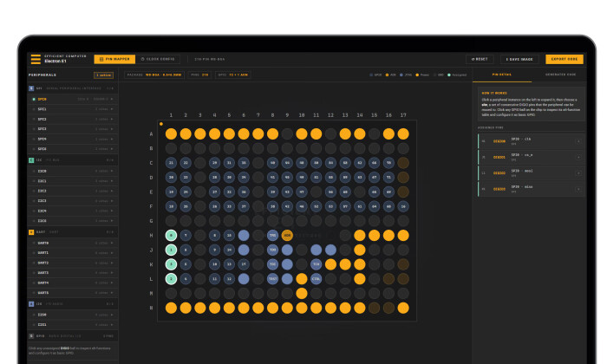Screen dimensions: 607x364
Task: Open the hamburger menu icon at top left
Action: click(x=36, y=59)
